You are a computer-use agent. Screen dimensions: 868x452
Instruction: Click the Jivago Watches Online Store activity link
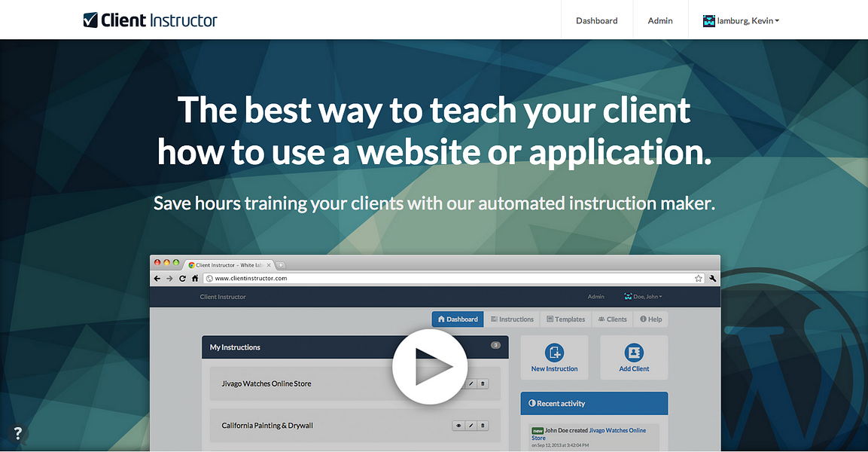point(617,430)
